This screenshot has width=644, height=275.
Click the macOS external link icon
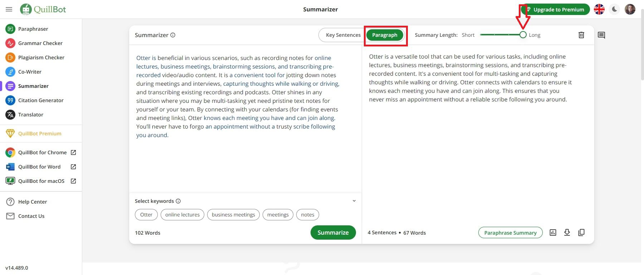(73, 181)
